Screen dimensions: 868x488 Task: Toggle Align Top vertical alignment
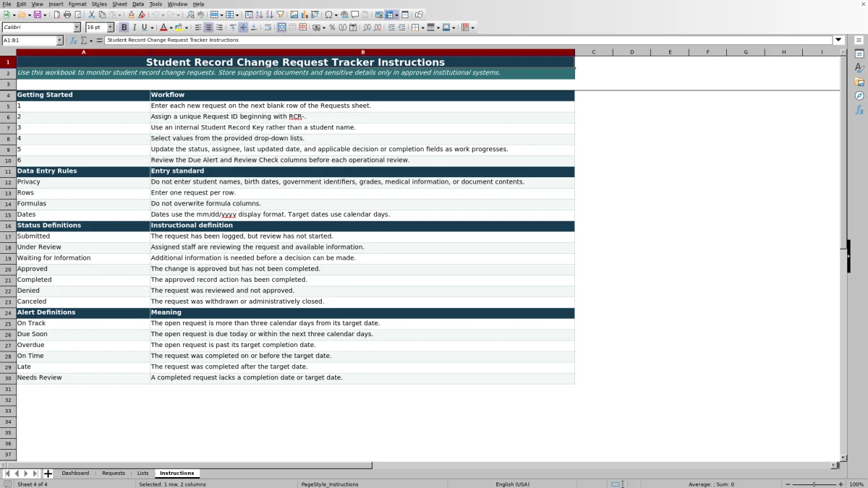pyautogui.click(x=233, y=27)
